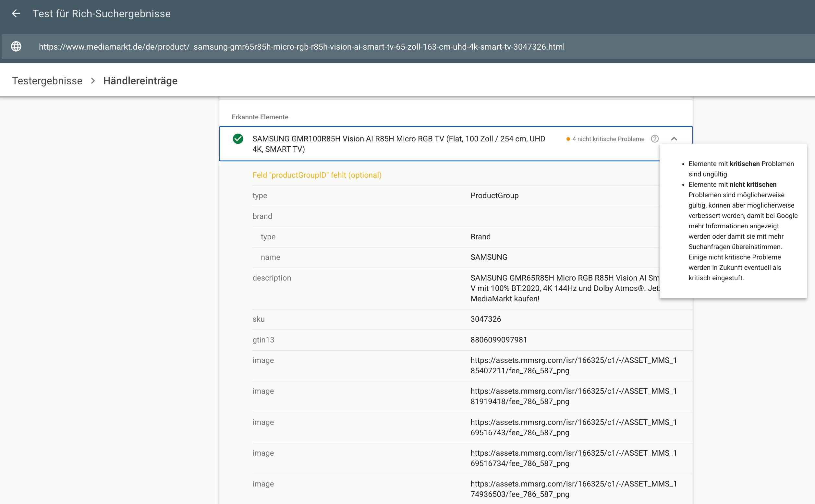Click the tested mediamarkt URL field
The height and width of the screenshot is (504, 815).
(302, 47)
